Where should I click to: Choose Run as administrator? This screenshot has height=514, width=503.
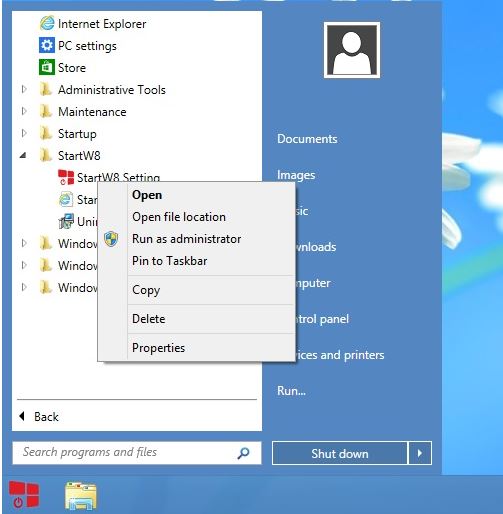point(211,239)
